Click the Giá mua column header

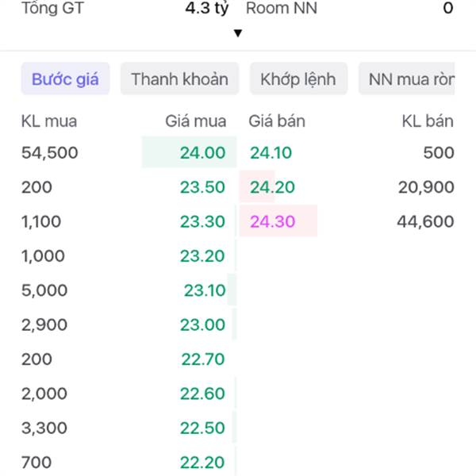[196, 121]
